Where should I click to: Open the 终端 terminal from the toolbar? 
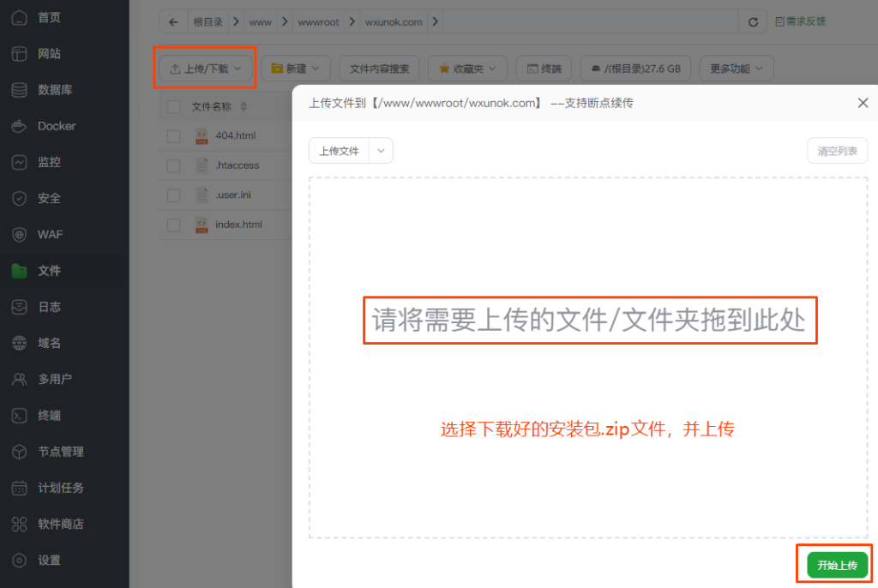click(544, 68)
